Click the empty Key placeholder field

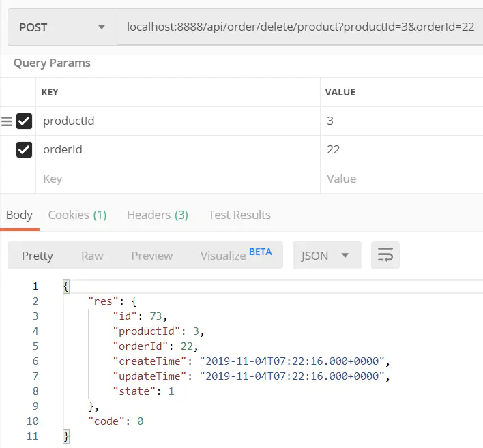(x=178, y=179)
